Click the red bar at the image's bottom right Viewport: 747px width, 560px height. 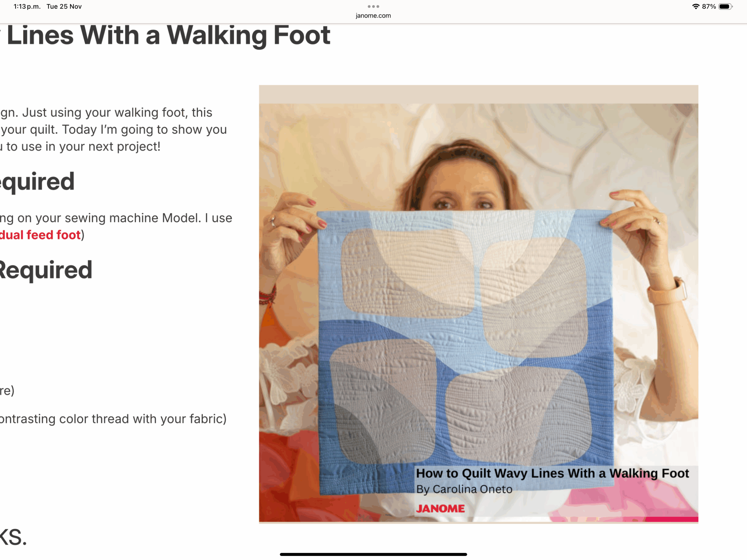pos(671,519)
